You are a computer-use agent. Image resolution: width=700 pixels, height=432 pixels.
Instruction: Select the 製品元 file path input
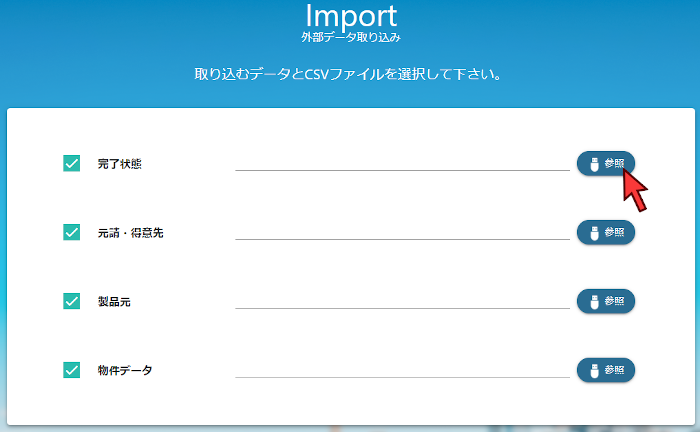[402, 299]
